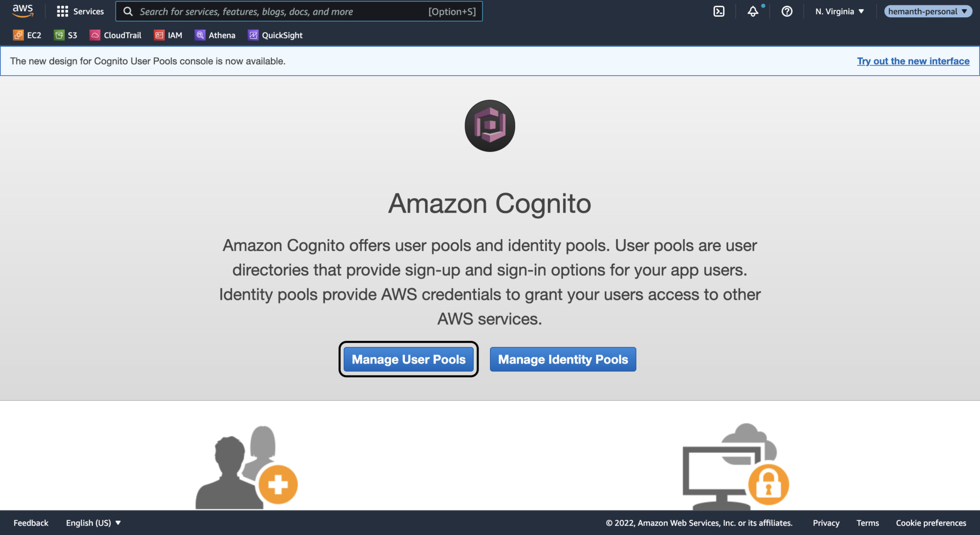980x535 pixels.
Task: Focus the AWS services search field
Action: (x=299, y=11)
